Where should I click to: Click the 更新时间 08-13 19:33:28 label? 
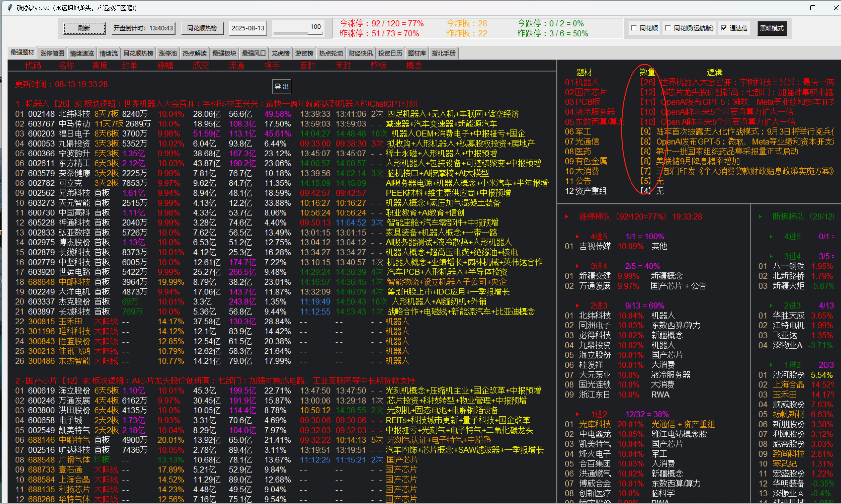(62, 84)
